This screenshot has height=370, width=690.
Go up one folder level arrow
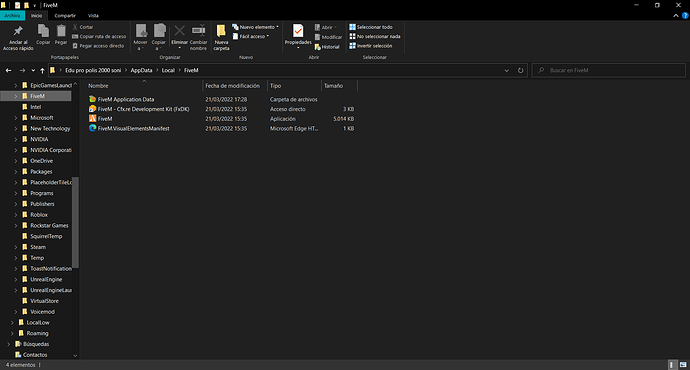pos(42,70)
